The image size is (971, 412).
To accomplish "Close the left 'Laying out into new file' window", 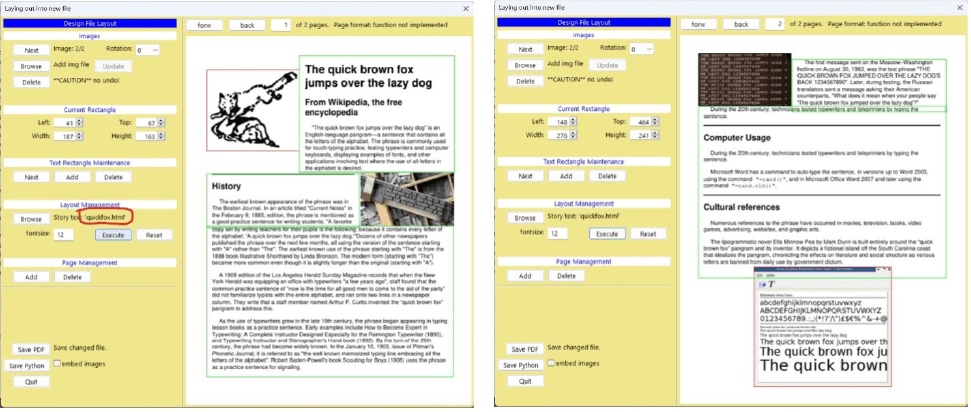I will pyautogui.click(x=466, y=8).
